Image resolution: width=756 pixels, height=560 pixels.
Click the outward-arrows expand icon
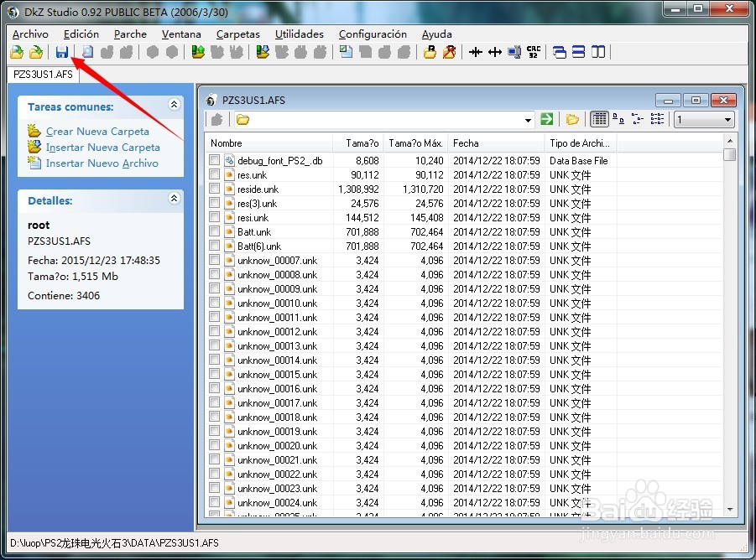(x=495, y=51)
